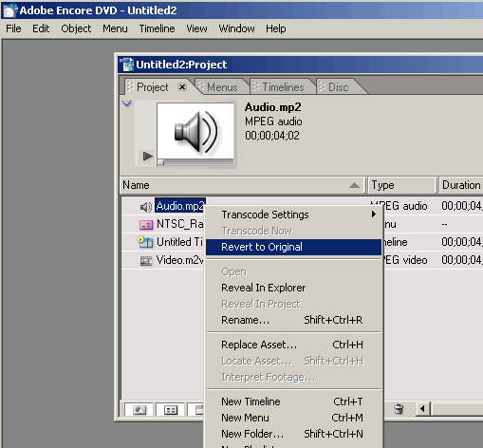Open the Timeline menu
The height and width of the screenshot is (448, 483).
click(x=157, y=28)
